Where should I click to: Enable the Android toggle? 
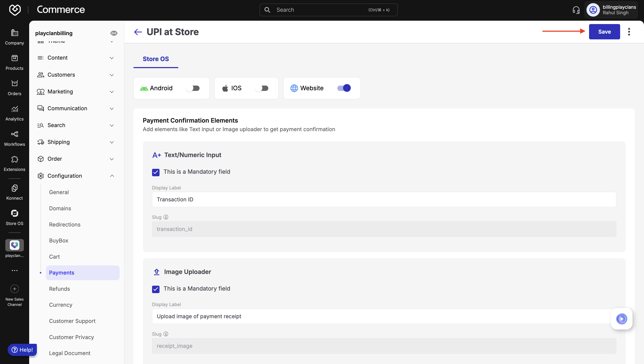tap(193, 88)
